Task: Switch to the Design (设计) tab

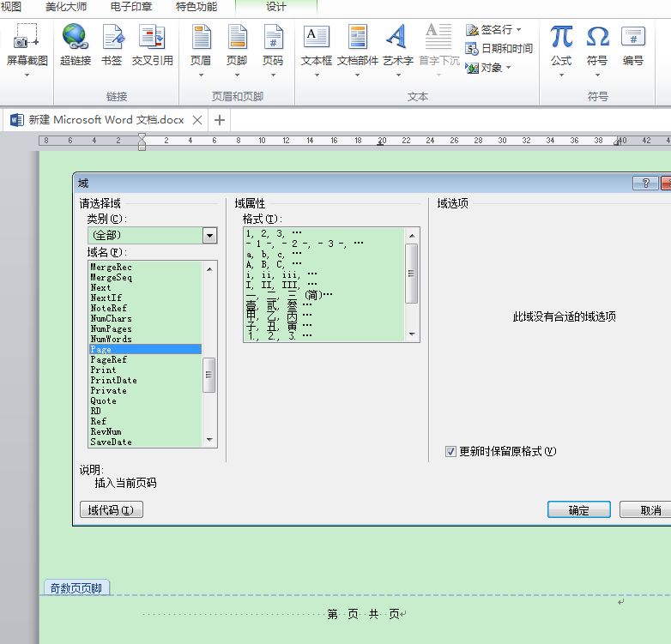Action: coord(276,7)
